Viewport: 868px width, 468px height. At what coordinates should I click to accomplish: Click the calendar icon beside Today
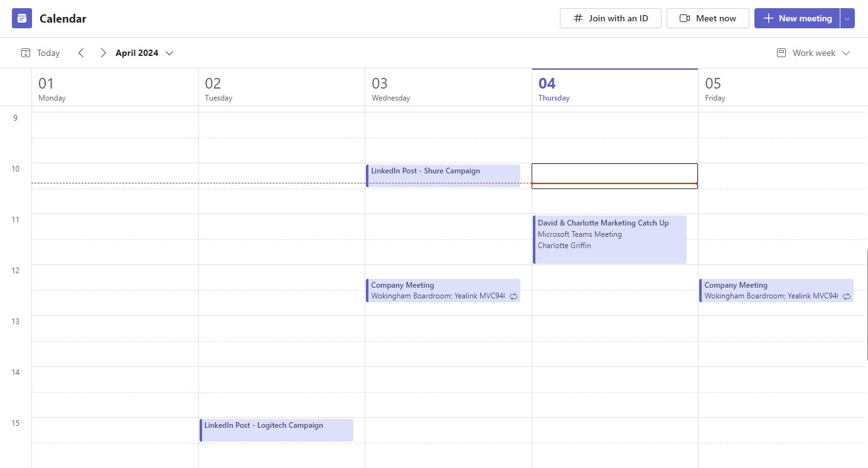(26, 53)
